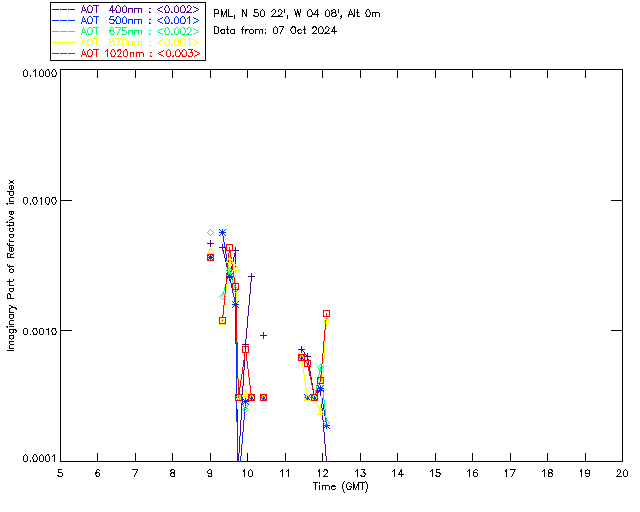Click the Time (GMT) axis title
640x512 pixels.
click(340, 486)
